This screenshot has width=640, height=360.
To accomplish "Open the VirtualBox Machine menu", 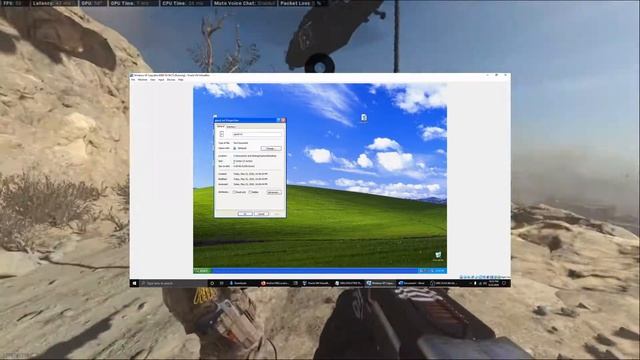I will 142,80.
